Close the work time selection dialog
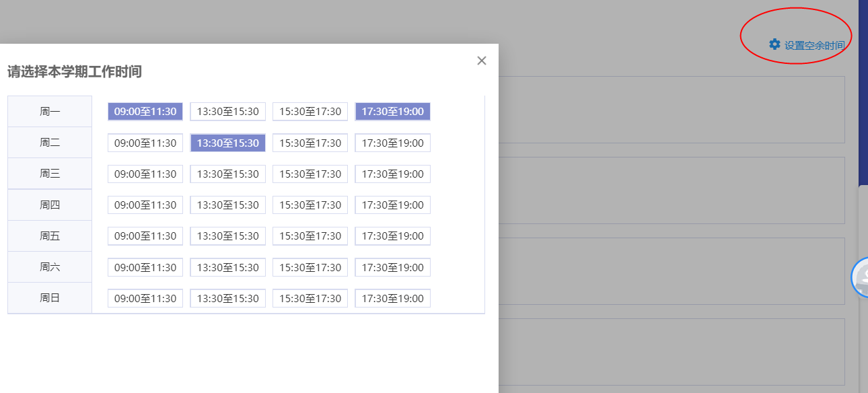The width and height of the screenshot is (868, 393). 481,61
